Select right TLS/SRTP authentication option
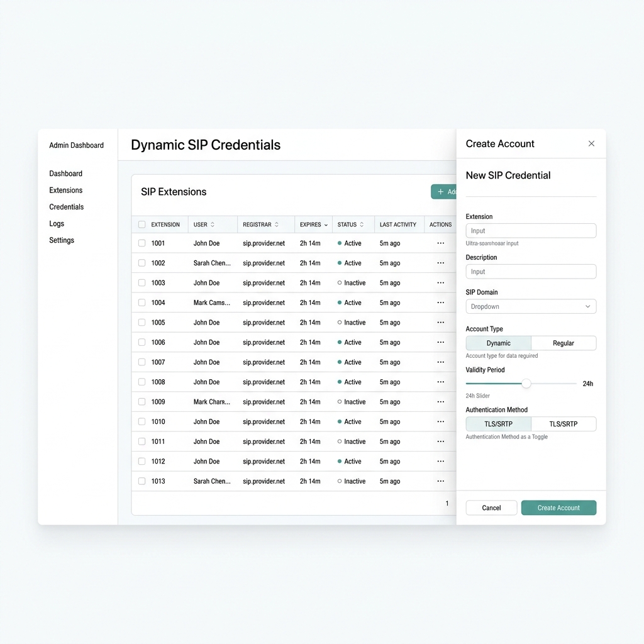Image resolution: width=644 pixels, height=644 pixels. pyautogui.click(x=563, y=424)
